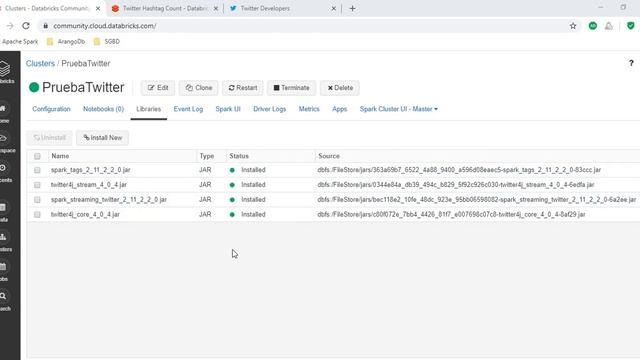Viewport: 640px width, 360px height.
Task: Click the source path of spark_tags jar
Action: (459, 170)
